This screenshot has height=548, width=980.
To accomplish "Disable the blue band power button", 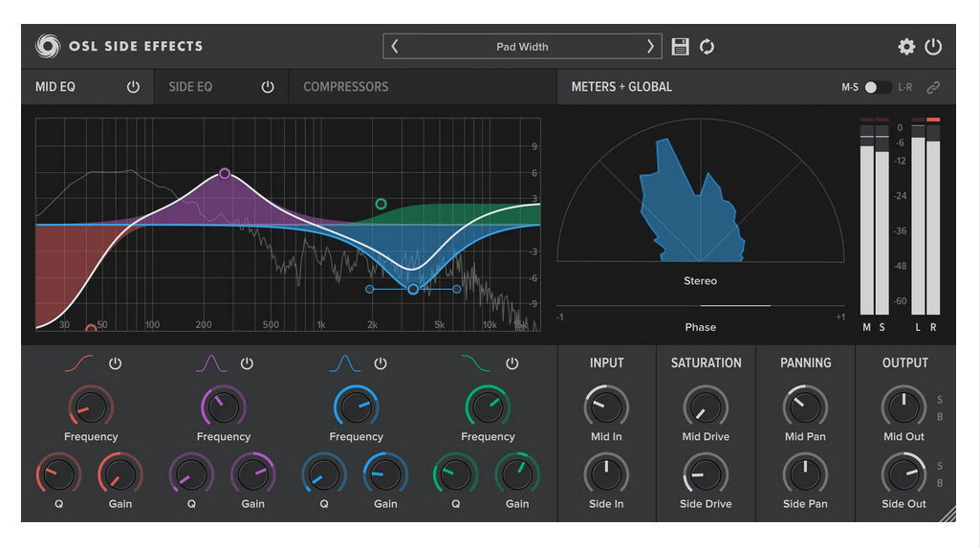I will coord(380,363).
